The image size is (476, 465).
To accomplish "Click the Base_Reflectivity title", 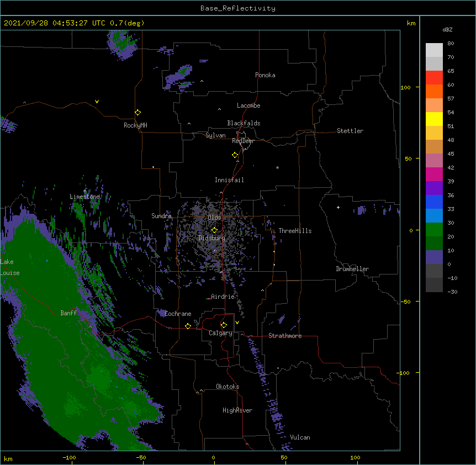I will pyautogui.click(x=238, y=8).
